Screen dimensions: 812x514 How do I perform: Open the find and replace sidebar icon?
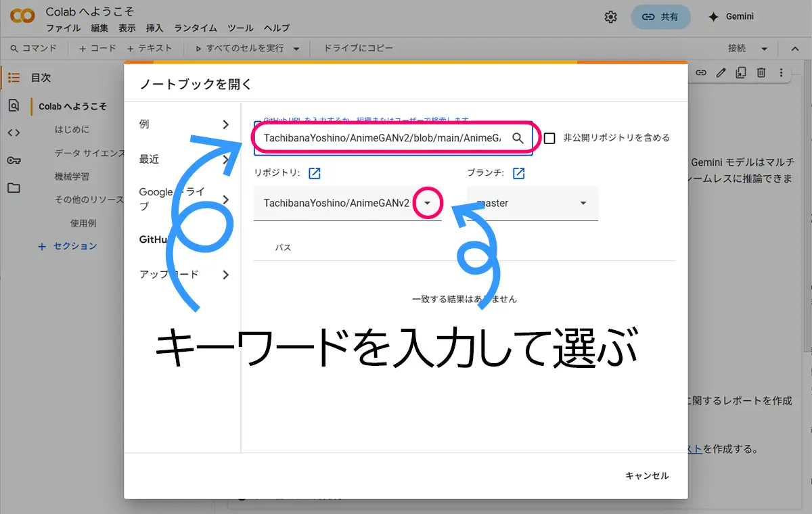[x=14, y=105]
